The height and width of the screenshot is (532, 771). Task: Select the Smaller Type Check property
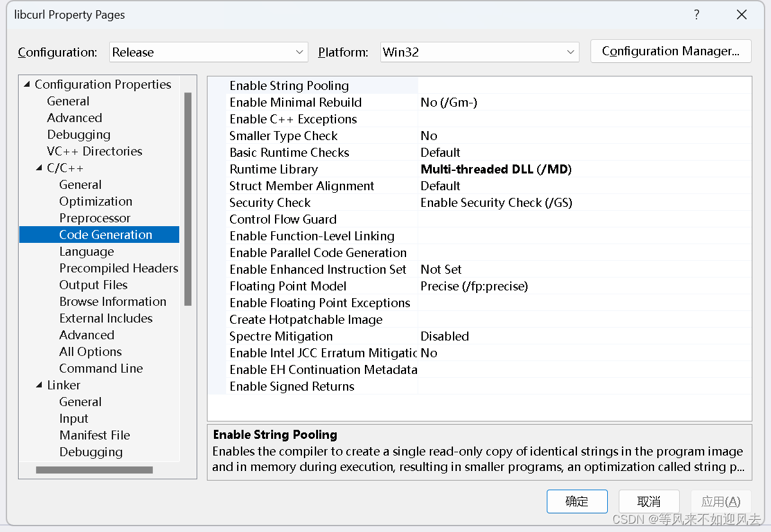[x=283, y=136]
